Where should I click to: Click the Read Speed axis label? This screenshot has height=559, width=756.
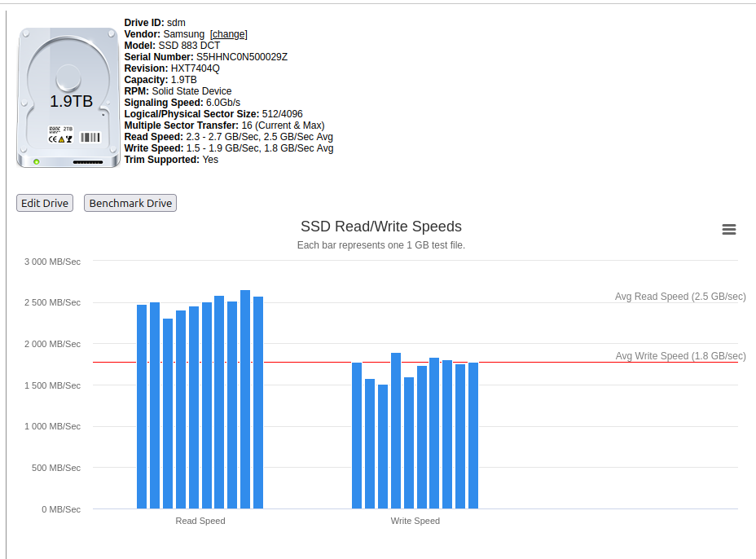pyautogui.click(x=200, y=521)
